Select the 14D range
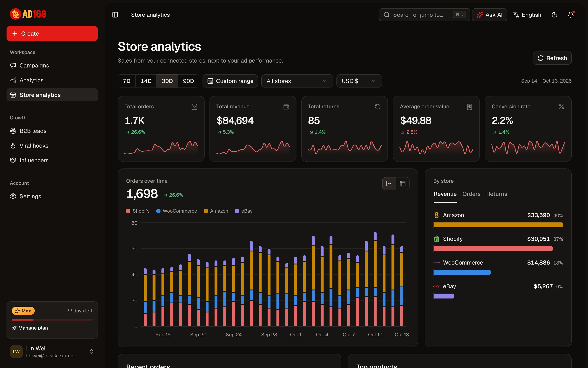 [x=146, y=81]
